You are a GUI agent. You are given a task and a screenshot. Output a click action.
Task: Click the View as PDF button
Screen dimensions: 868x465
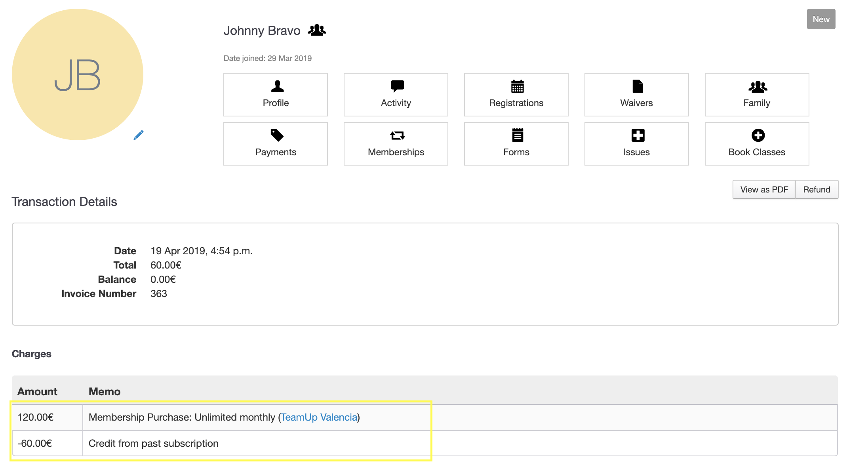point(764,190)
